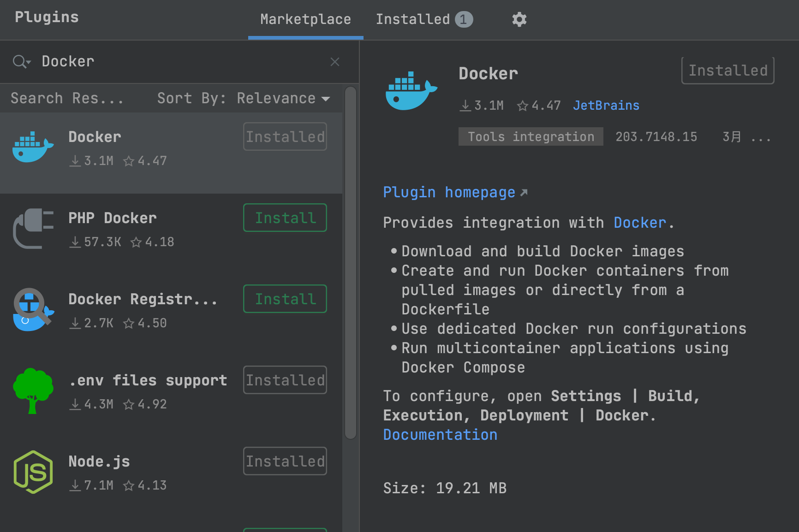This screenshot has height=532, width=799.
Task: Open the Documentation link
Action: 440,435
